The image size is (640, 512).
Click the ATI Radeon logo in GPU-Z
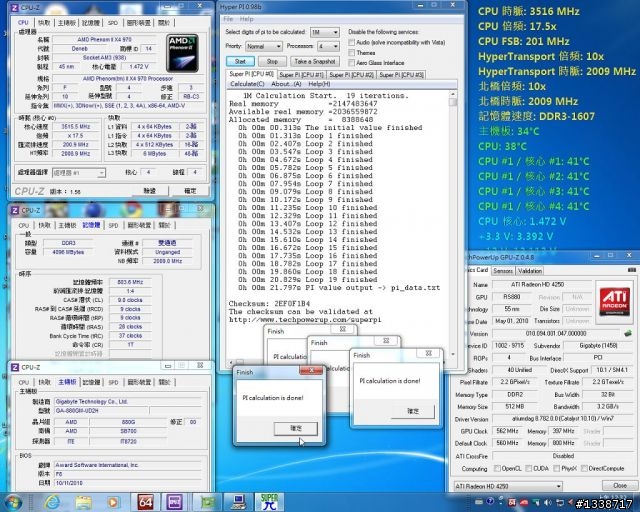614,301
